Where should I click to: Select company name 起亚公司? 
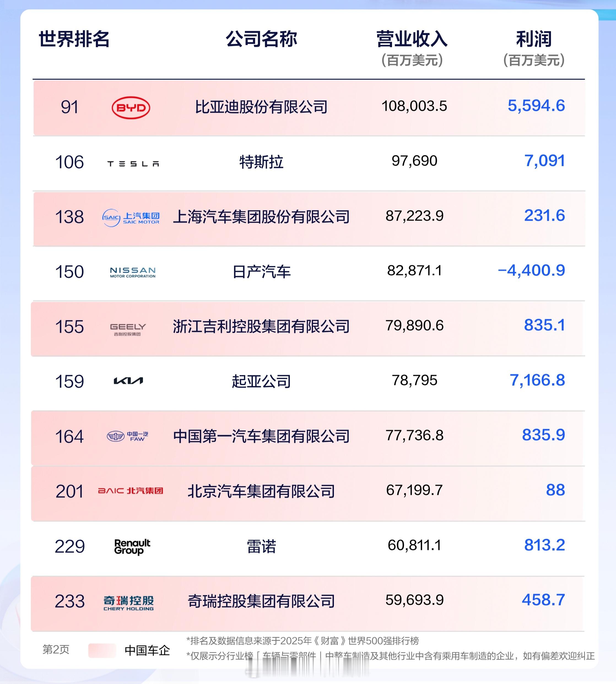coord(261,382)
